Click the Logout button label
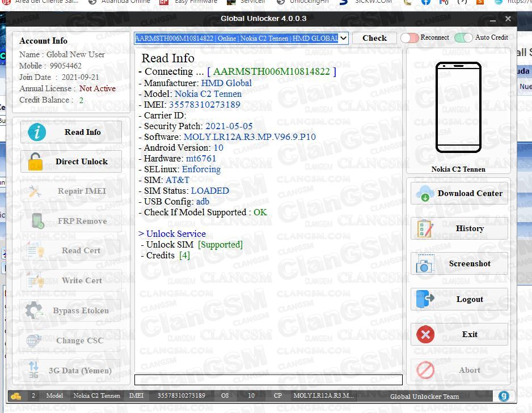Screen dimensions: 532x413 (x=470, y=300)
